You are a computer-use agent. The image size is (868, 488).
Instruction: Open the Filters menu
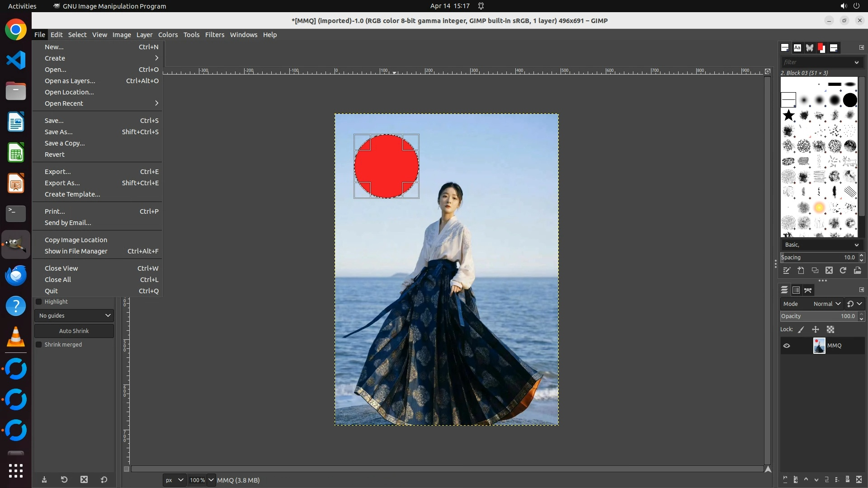click(214, 35)
